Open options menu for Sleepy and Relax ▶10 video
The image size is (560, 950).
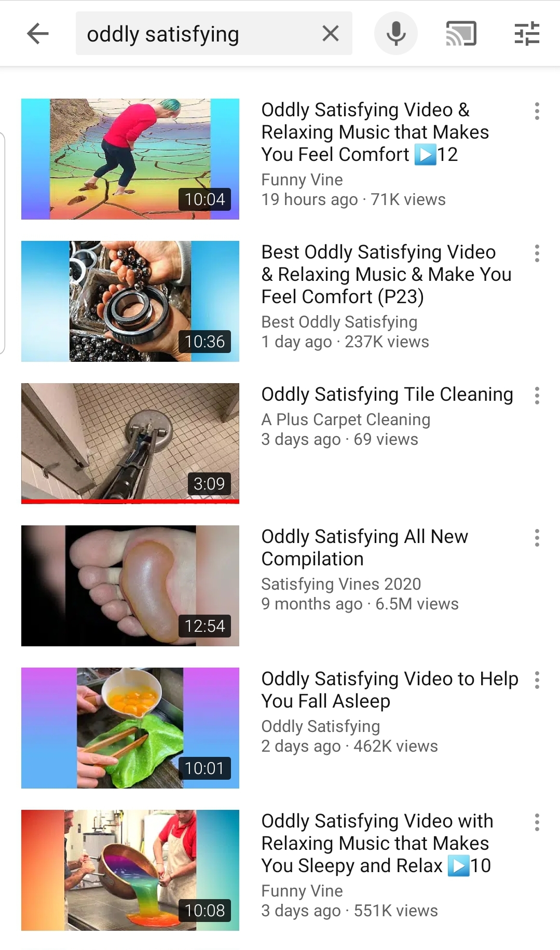point(537,822)
